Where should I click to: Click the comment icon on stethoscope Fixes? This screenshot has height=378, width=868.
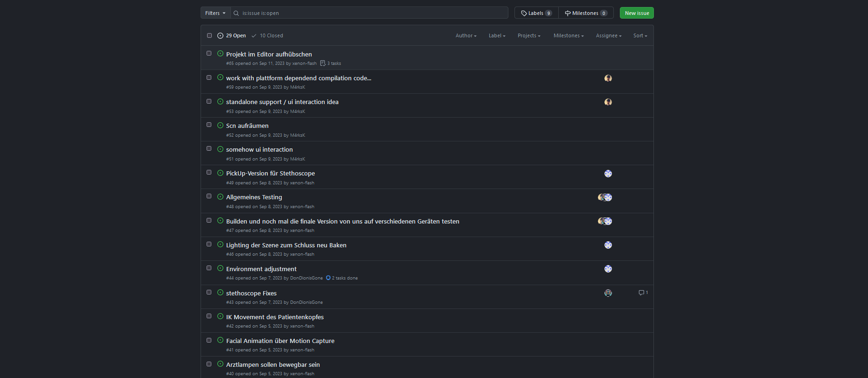pyautogui.click(x=642, y=293)
